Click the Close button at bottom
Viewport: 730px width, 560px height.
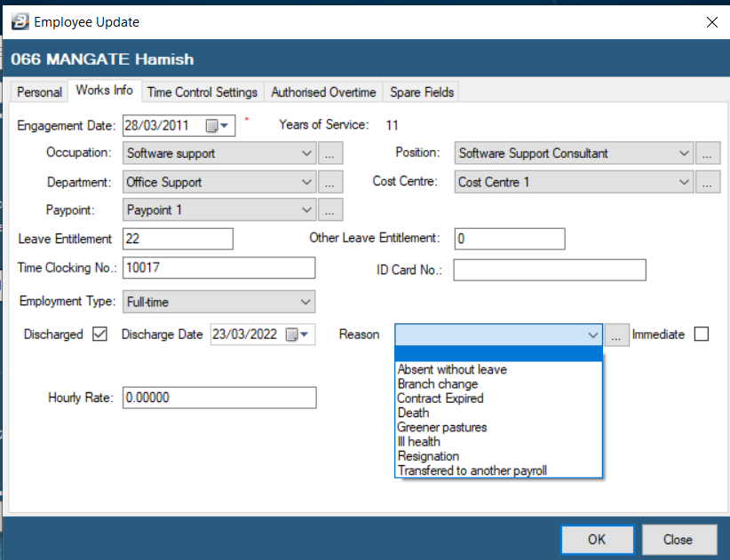click(678, 540)
